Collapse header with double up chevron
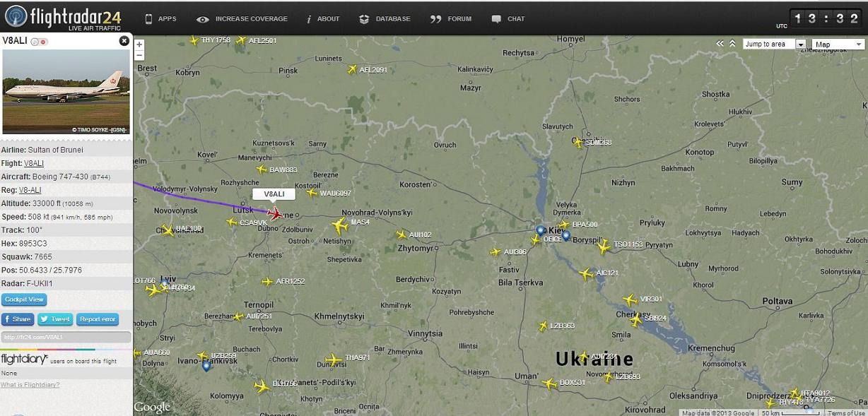Image resolution: width=868 pixels, height=416 pixels. click(x=733, y=44)
